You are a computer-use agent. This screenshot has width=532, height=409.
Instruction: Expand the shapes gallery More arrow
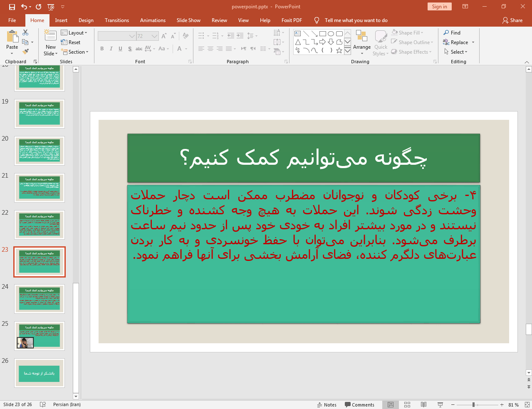tap(347, 50)
